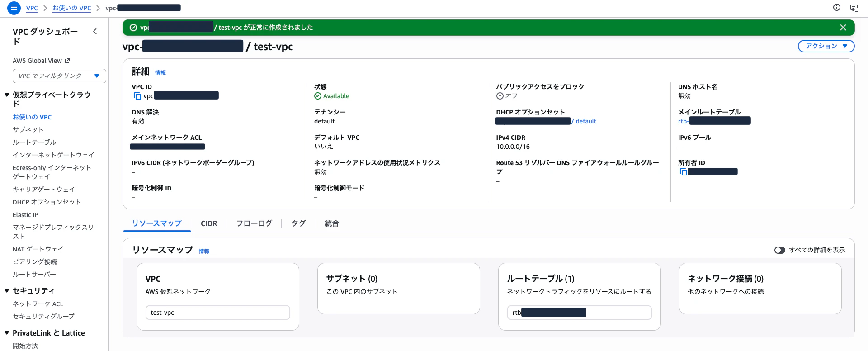This screenshot has width=868, height=351.
Task: Toggle すべての詳細を表示 switch
Action: pos(780,250)
